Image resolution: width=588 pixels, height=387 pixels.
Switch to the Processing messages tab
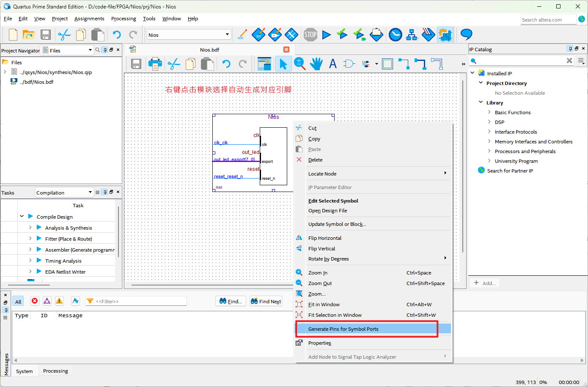coord(55,371)
